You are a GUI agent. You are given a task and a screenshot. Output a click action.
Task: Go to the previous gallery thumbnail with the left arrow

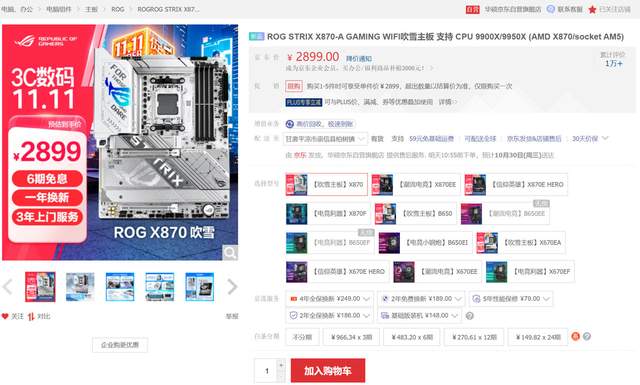7,287
